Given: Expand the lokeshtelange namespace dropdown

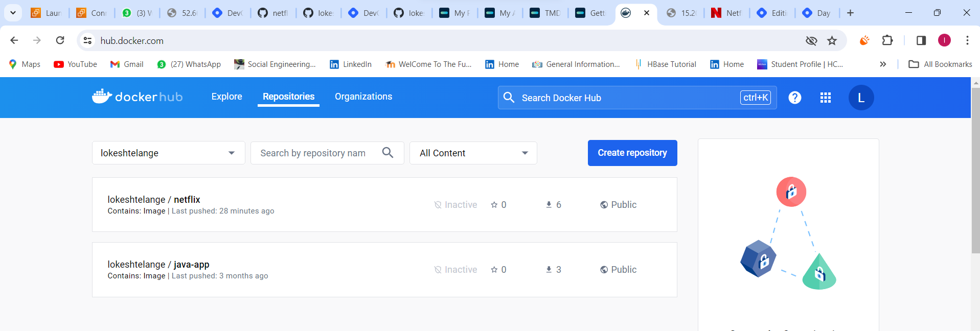Looking at the screenshot, I should tap(169, 153).
